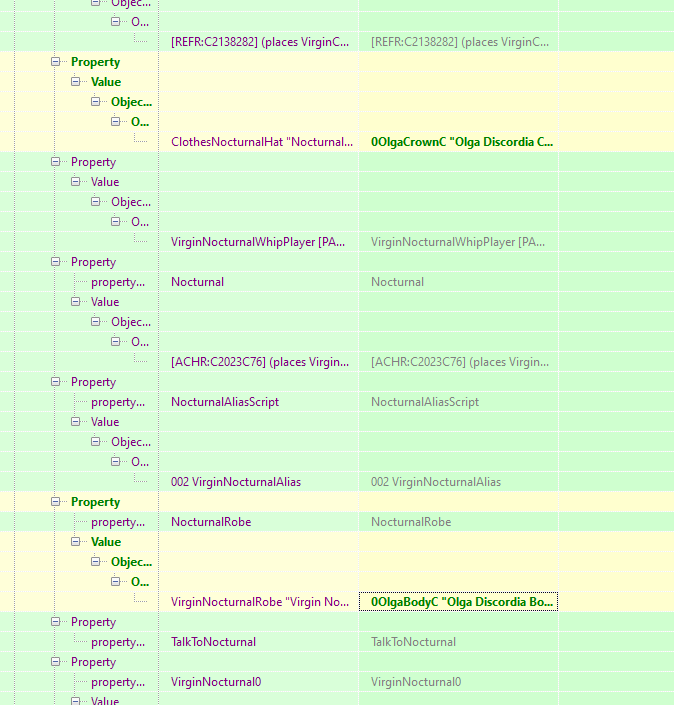Click the gray TalkToNocturnal cell

click(458, 642)
